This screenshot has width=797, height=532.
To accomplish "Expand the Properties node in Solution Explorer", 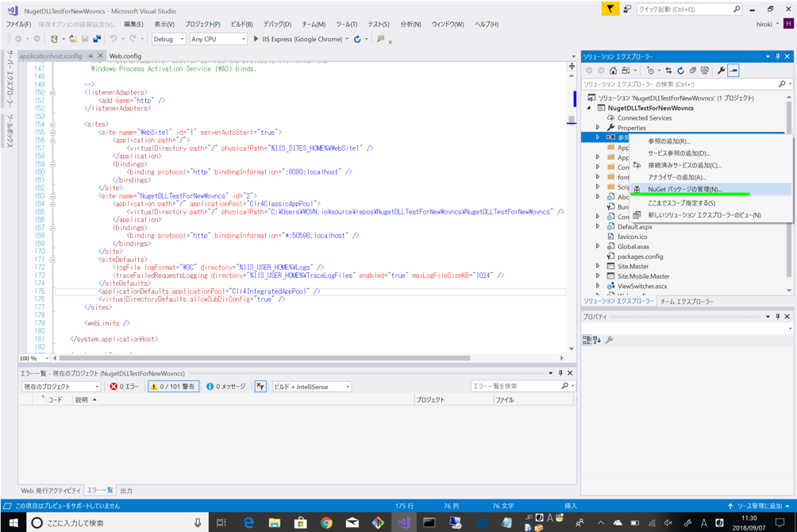I will pos(598,128).
